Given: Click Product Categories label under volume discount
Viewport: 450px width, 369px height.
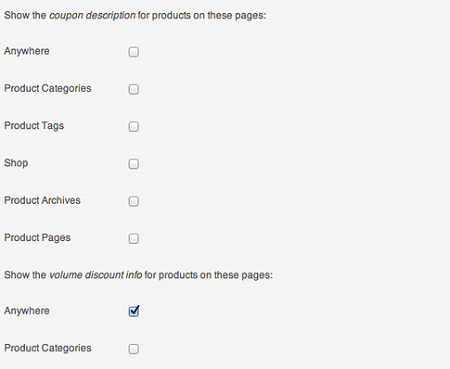Looking at the screenshot, I should click(48, 348).
